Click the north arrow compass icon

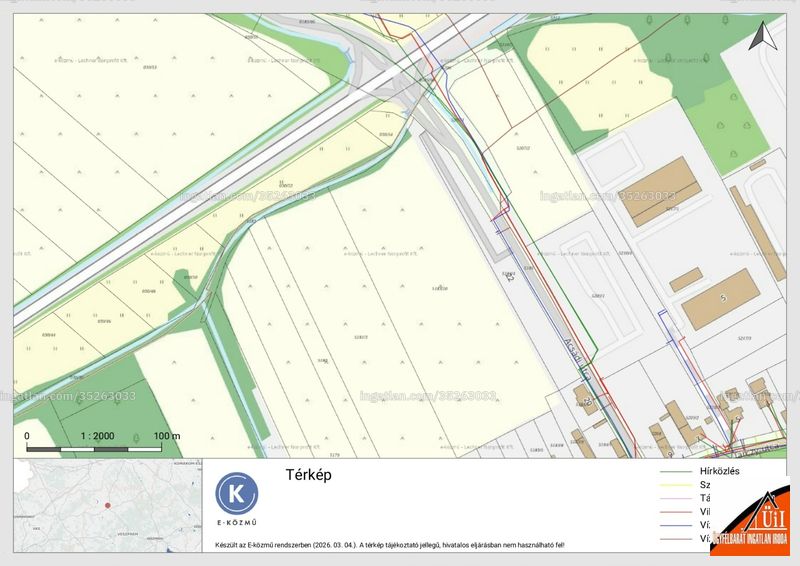(763, 35)
